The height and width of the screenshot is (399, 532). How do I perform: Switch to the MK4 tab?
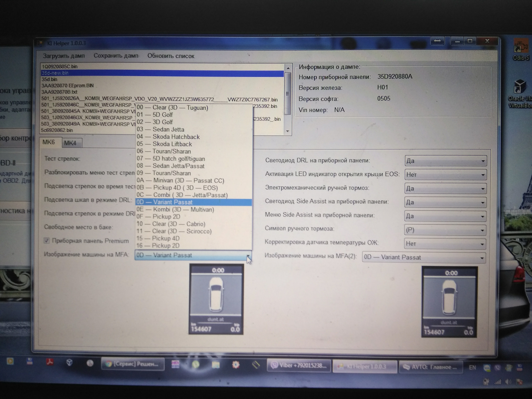tap(70, 143)
